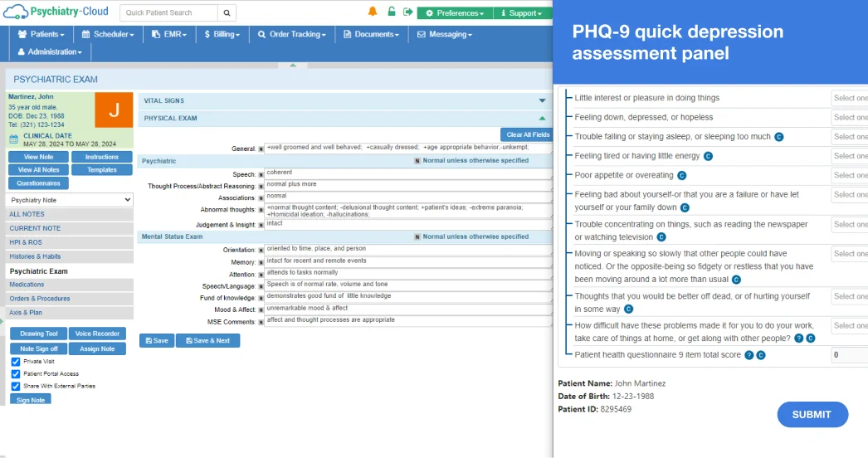Expand the Vital Signs section

(x=542, y=100)
